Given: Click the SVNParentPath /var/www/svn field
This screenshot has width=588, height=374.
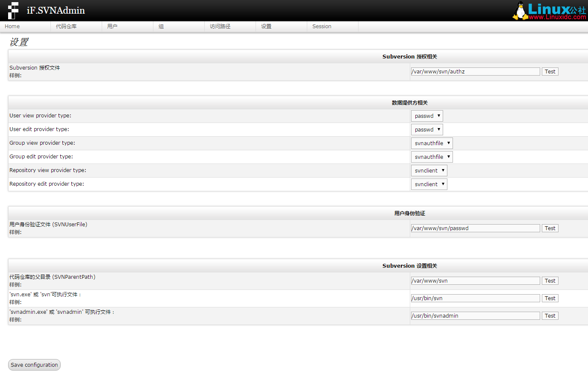Looking at the screenshot, I should [475, 281].
